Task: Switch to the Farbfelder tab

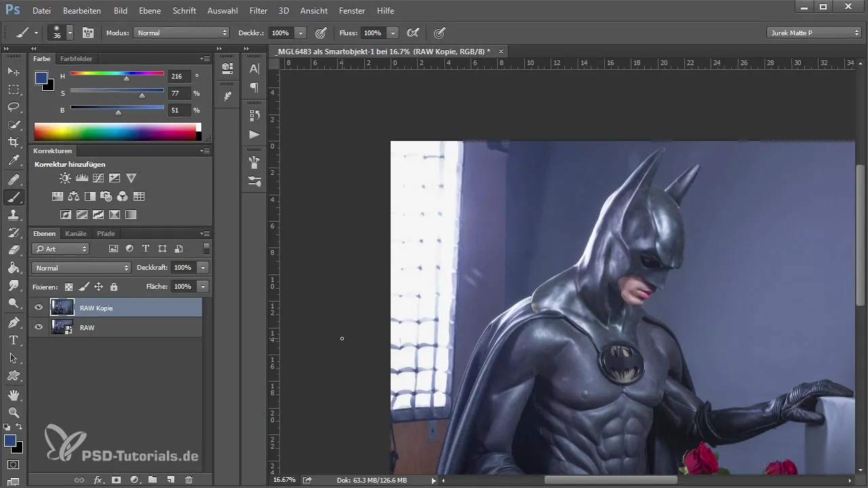Action: [x=76, y=59]
